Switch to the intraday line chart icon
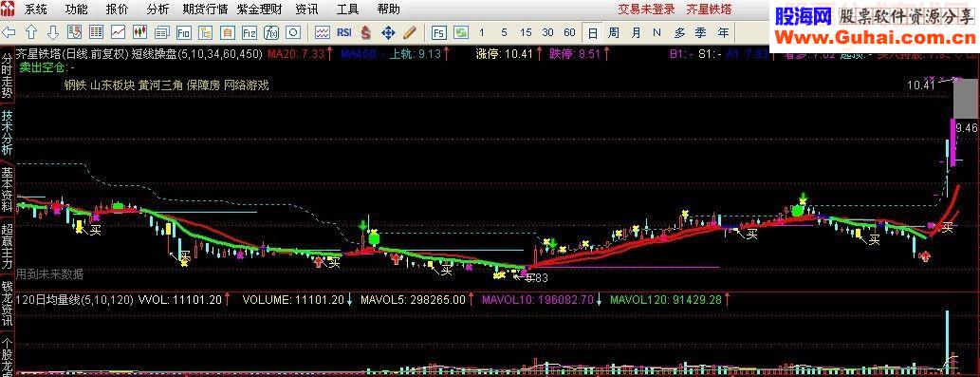The height and width of the screenshot is (377, 980). (119, 32)
